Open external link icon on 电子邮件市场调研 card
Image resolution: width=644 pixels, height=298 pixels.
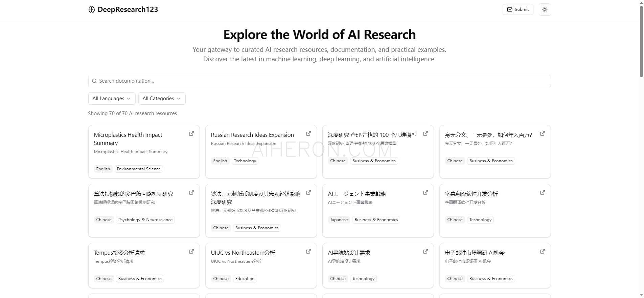click(x=543, y=251)
